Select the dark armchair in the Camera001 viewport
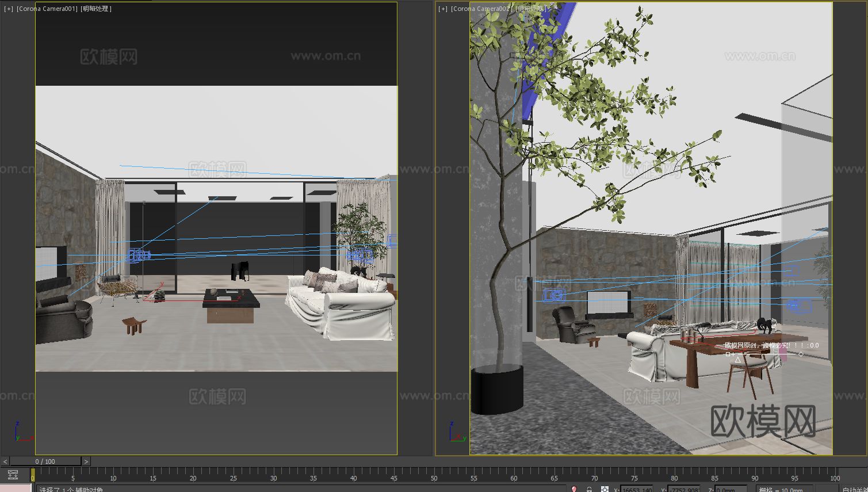Image resolution: width=868 pixels, height=492 pixels. click(63, 319)
